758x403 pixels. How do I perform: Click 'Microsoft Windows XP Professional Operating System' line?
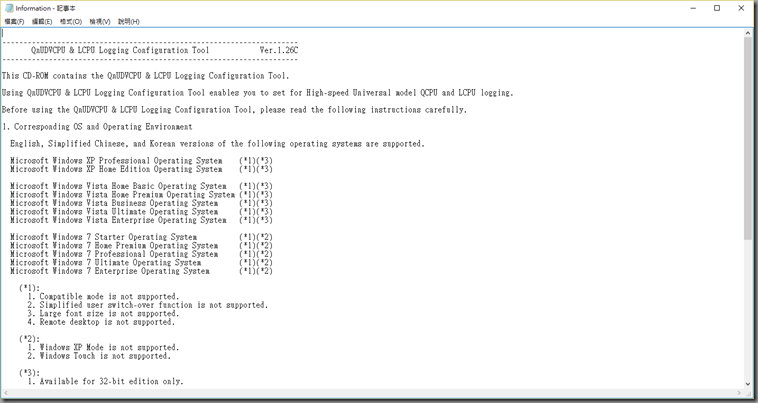tap(141, 160)
